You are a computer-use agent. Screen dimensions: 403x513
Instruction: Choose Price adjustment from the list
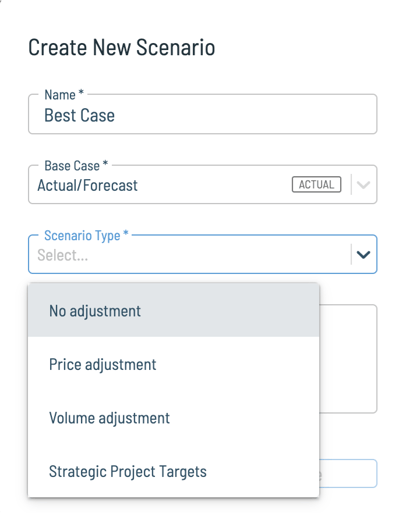(174, 364)
